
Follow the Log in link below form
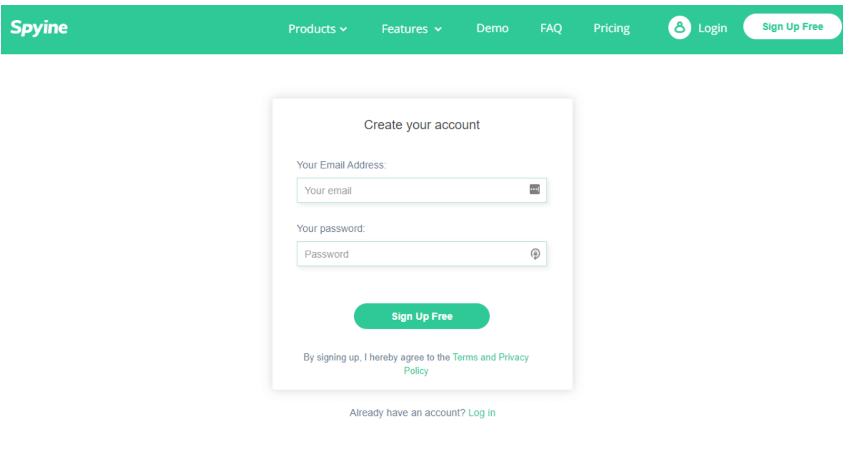[482, 413]
